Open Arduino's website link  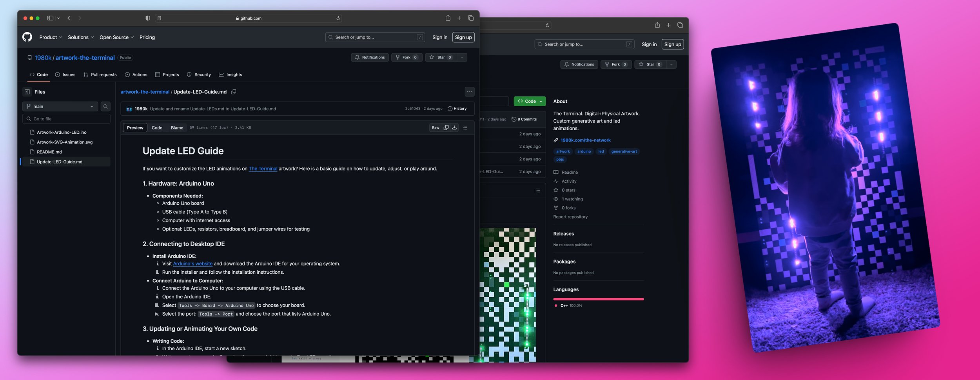(x=193, y=264)
